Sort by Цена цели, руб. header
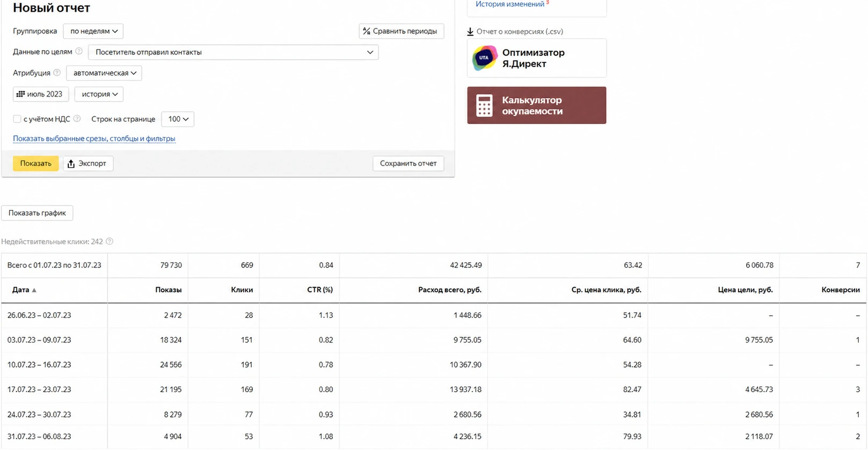868x450 pixels. (x=746, y=290)
